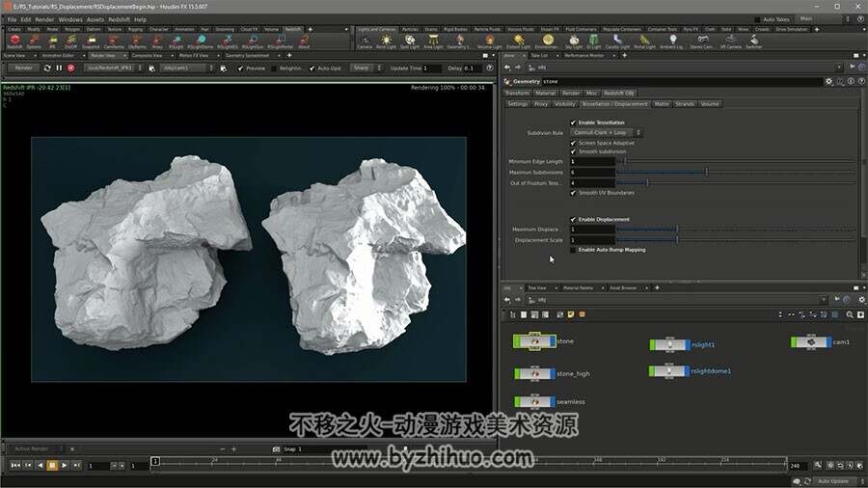The width and height of the screenshot is (868, 488).
Task: Switch to the Material parameter tab
Action: [545, 94]
